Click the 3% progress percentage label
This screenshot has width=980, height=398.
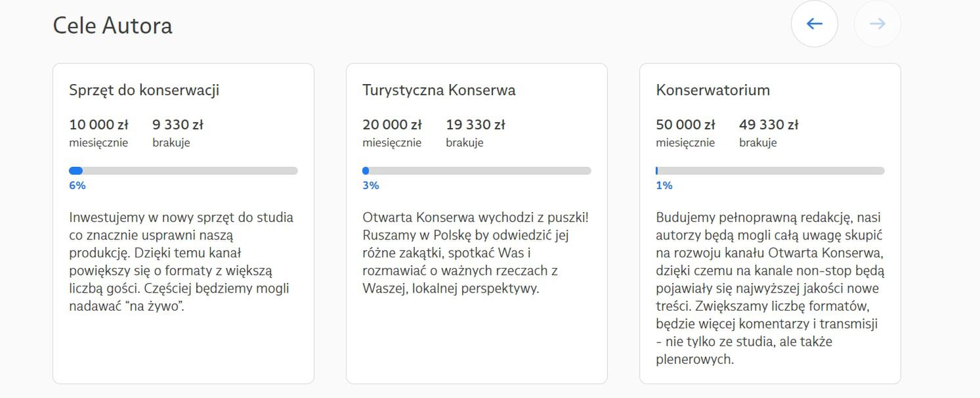point(371,186)
